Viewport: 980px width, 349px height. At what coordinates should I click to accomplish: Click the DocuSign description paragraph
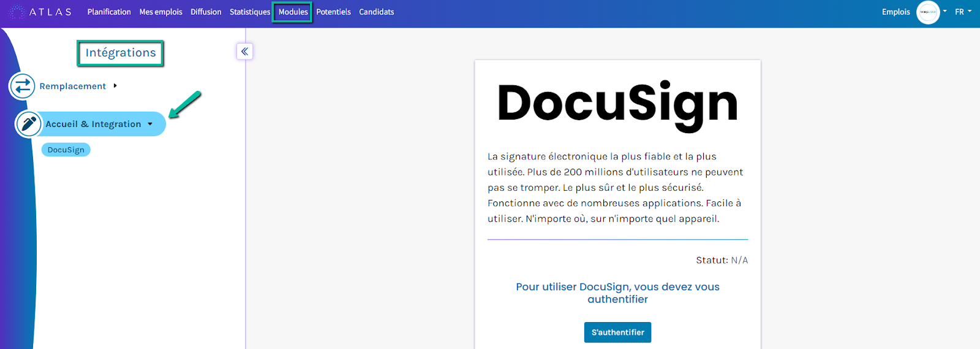point(616,188)
